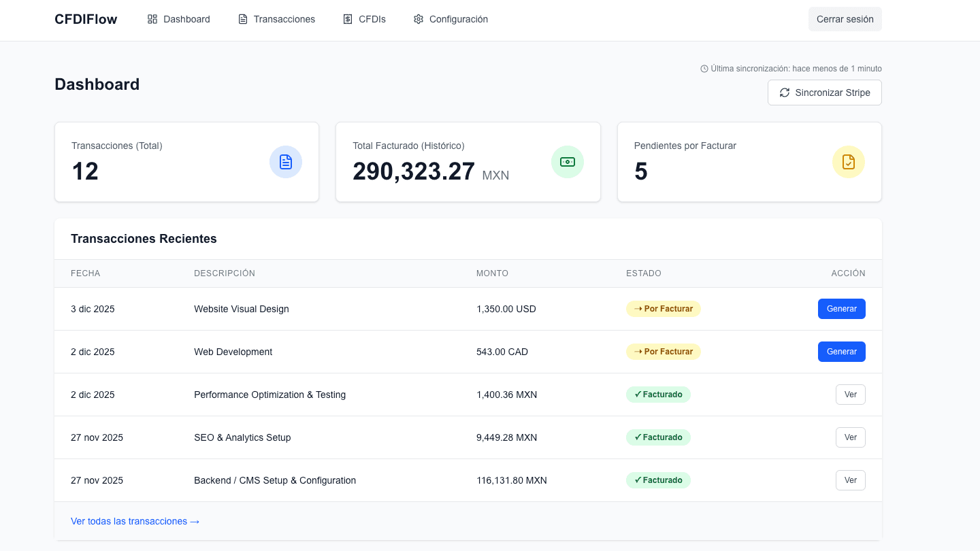Click the clock icon beside Última sincronización
980x551 pixels.
(x=704, y=69)
